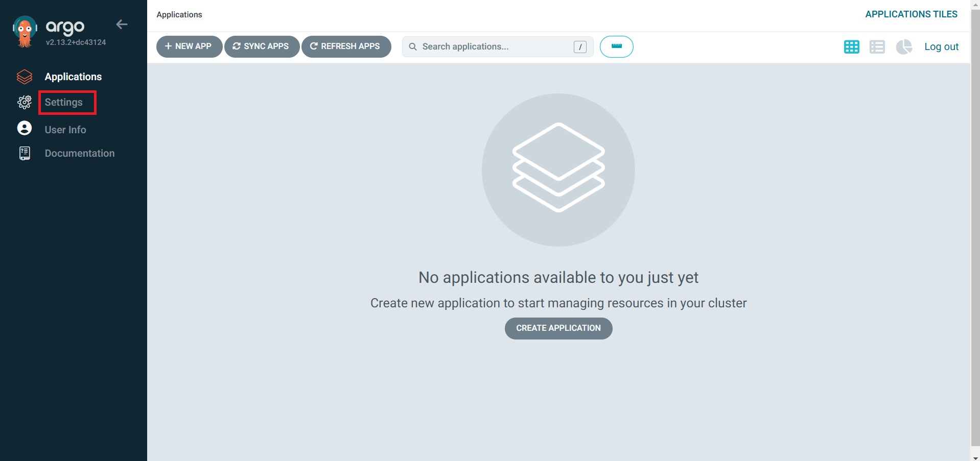This screenshot has height=461, width=980.
Task: Click the Log out link
Action: pyautogui.click(x=941, y=46)
